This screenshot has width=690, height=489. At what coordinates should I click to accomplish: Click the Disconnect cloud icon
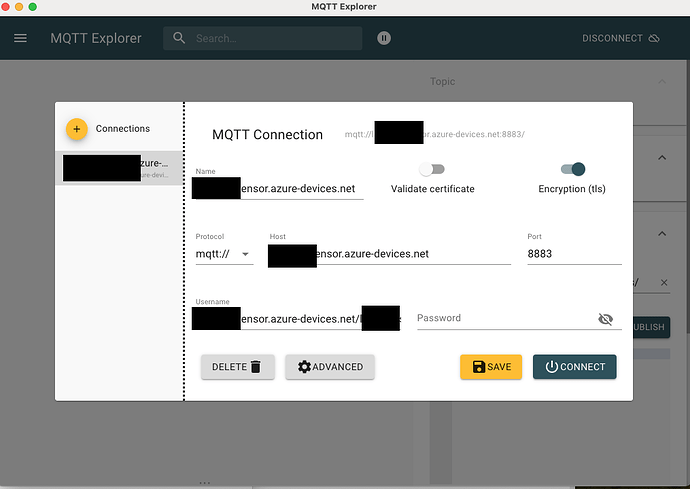pos(654,39)
